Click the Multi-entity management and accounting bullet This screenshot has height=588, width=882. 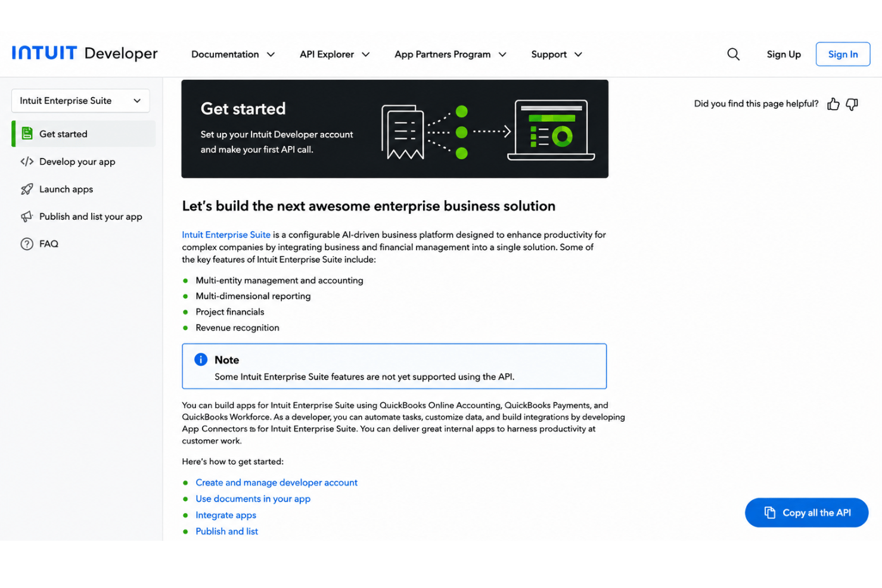[x=279, y=280]
